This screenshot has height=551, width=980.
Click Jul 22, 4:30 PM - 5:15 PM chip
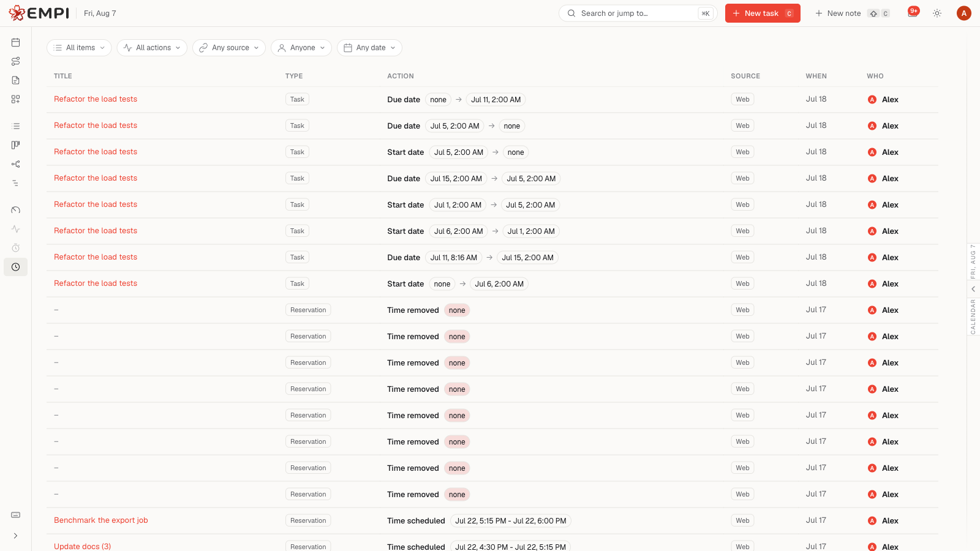coord(511,547)
